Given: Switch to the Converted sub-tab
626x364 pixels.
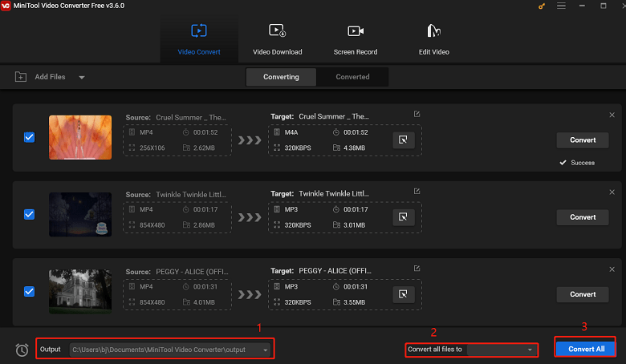Looking at the screenshot, I should coord(352,77).
